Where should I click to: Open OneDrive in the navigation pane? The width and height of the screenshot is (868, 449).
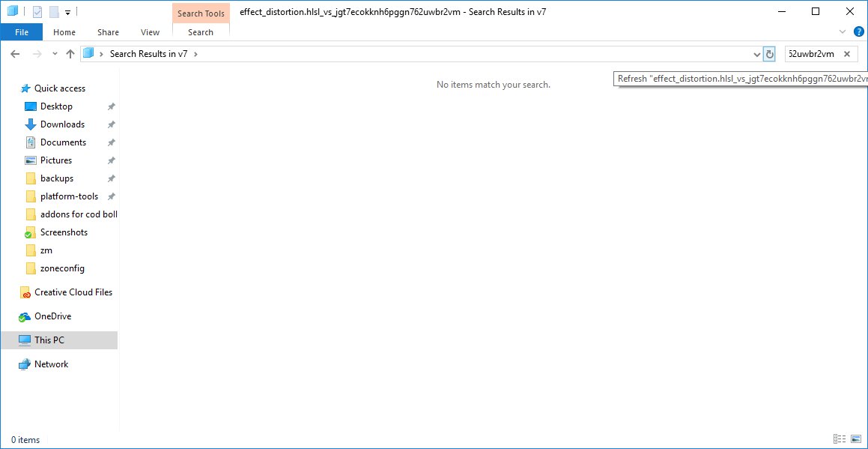click(52, 316)
